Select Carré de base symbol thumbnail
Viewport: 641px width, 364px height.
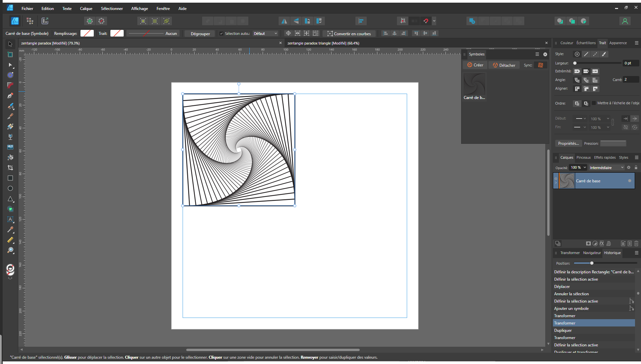pos(474,84)
